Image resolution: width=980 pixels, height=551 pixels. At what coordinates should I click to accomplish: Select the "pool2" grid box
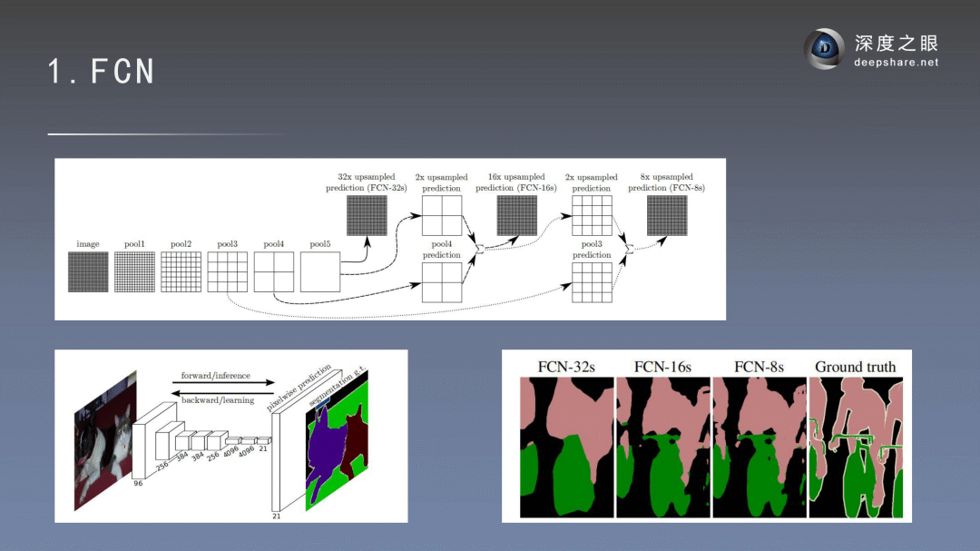coord(181,272)
